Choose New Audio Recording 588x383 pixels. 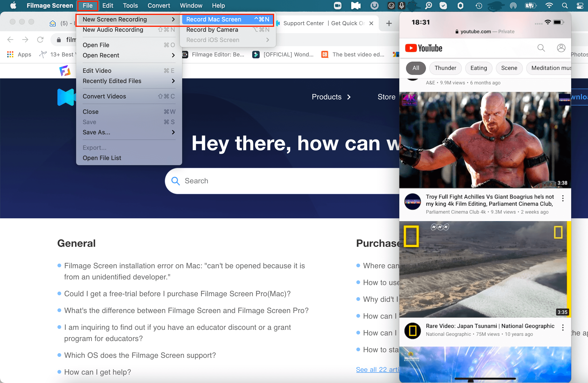(x=128, y=30)
